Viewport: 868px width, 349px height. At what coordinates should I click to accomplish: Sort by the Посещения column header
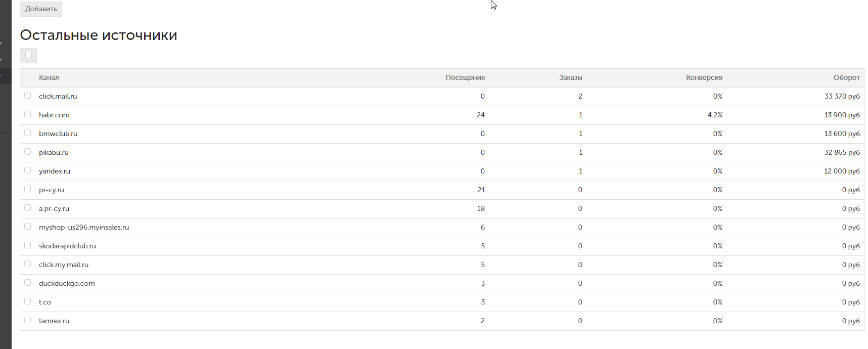(x=465, y=78)
